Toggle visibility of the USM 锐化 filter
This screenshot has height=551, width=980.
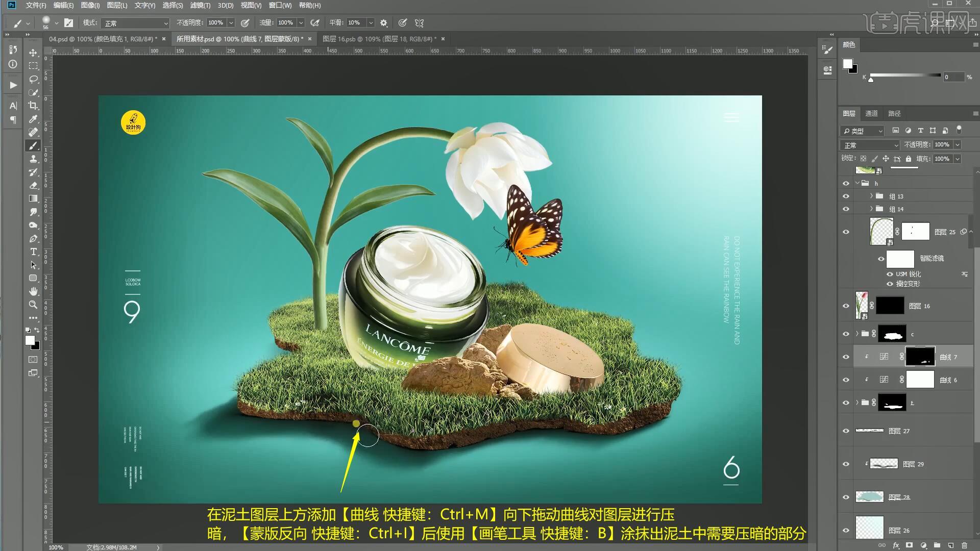[890, 274]
